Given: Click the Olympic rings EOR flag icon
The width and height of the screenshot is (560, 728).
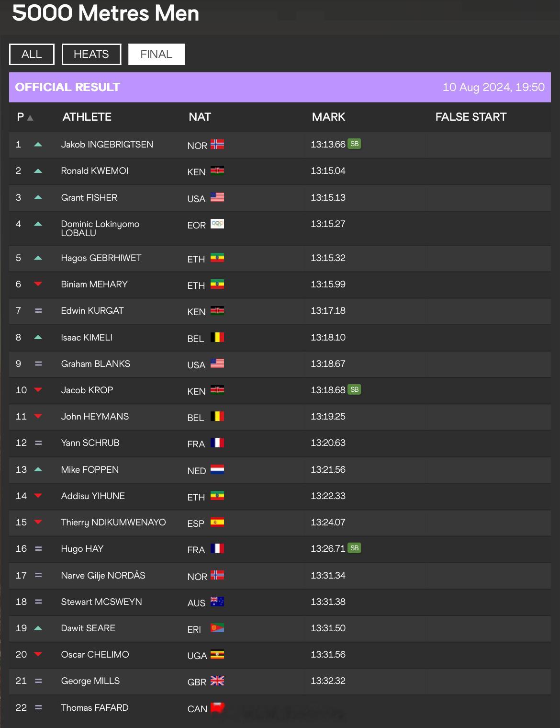Looking at the screenshot, I should click(217, 224).
